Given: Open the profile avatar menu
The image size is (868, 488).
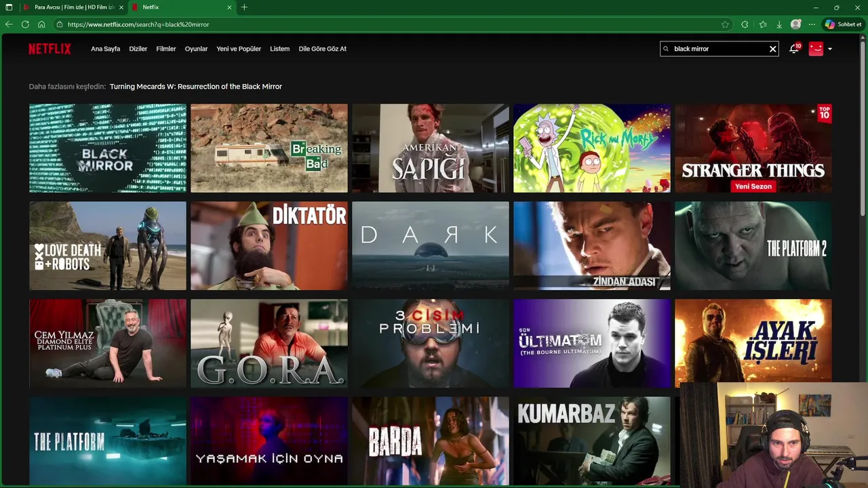Looking at the screenshot, I should 816,49.
